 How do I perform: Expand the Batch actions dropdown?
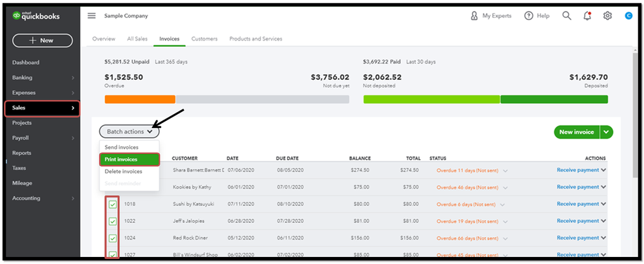(x=129, y=131)
